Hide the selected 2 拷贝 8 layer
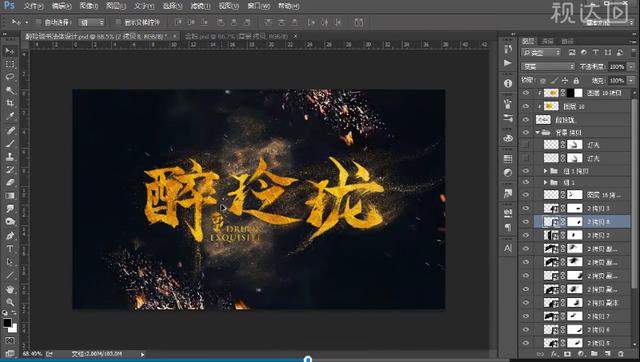The height and width of the screenshot is (362, 640). 526,222
